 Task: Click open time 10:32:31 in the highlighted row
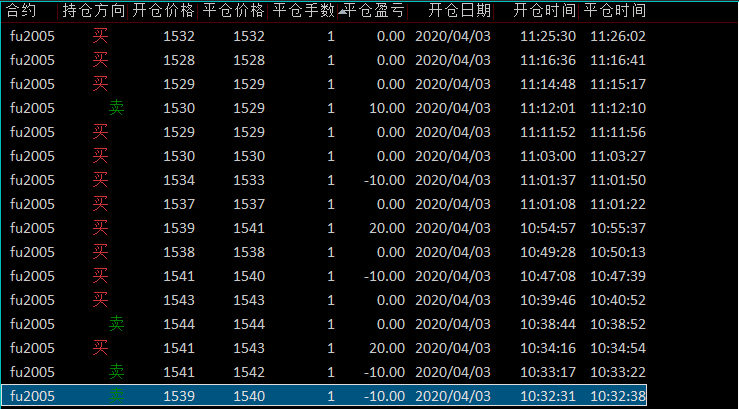548,396
